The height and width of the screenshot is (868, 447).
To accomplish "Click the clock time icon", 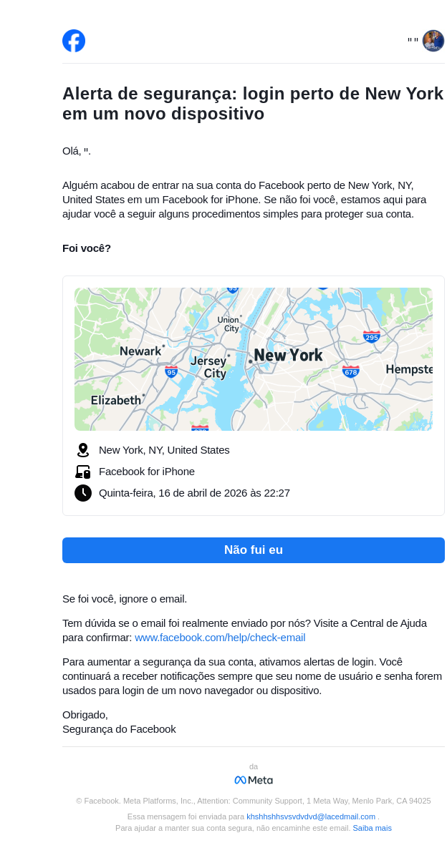I will [83, 493].
